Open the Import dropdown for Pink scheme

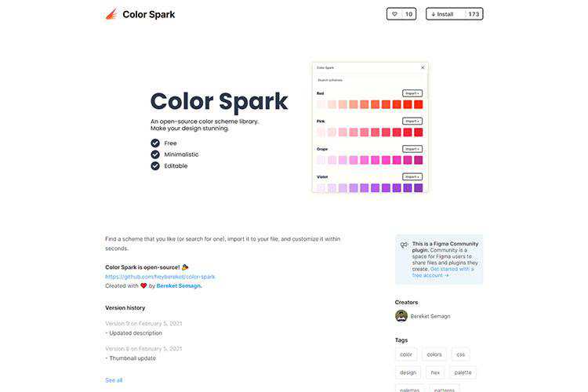[412, 121]
